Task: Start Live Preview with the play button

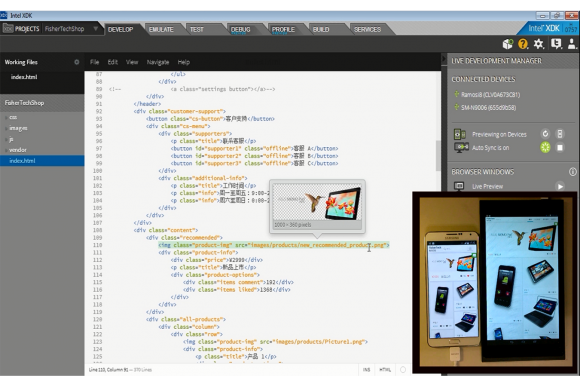Action: (x=560, y=186)
